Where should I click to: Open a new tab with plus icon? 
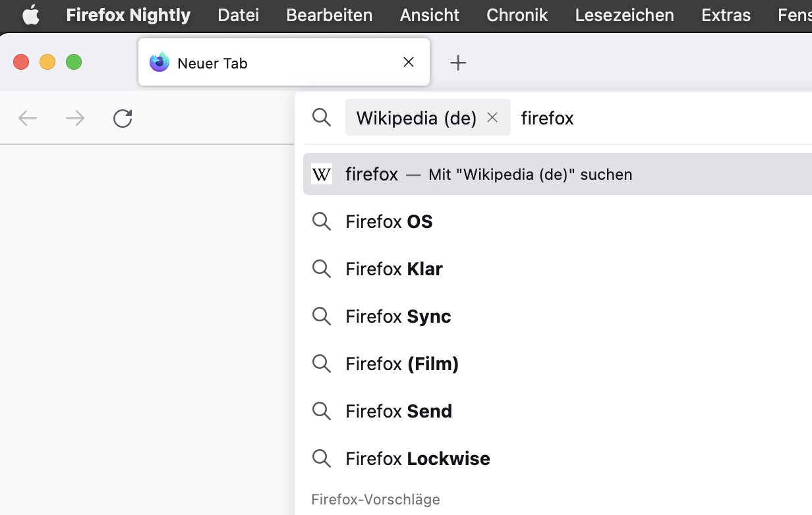click(458, 63)
